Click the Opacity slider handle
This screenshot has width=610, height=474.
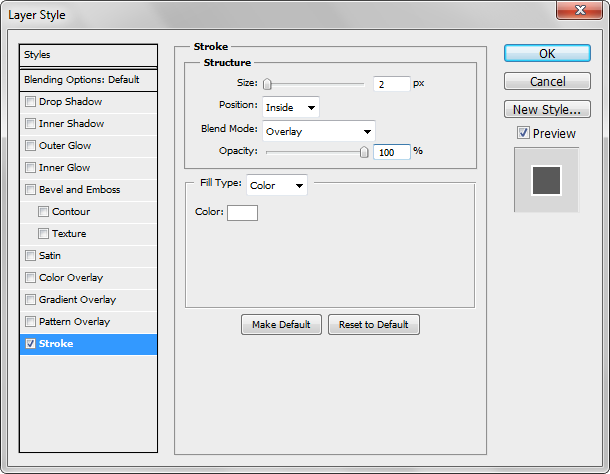pos(364,152)
